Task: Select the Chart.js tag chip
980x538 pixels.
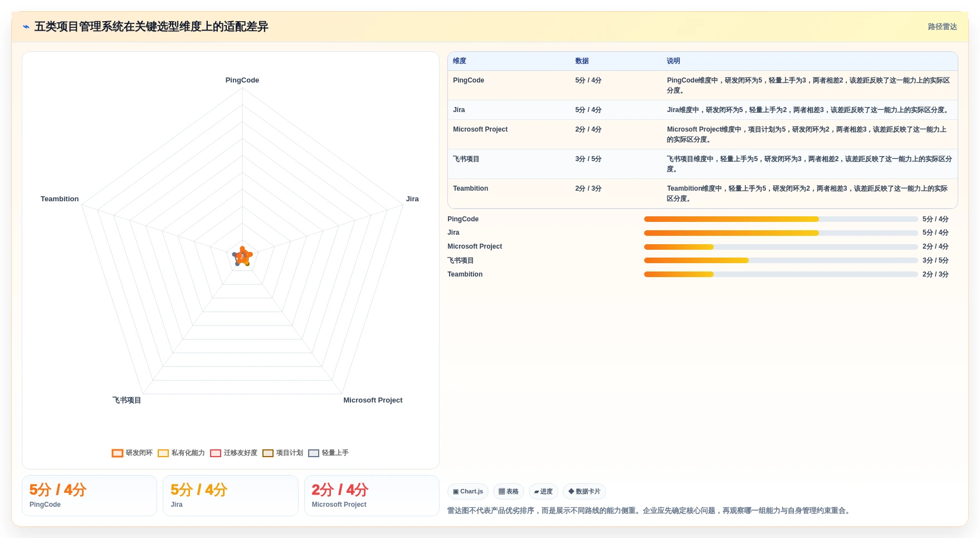Action: coord(468,492)
